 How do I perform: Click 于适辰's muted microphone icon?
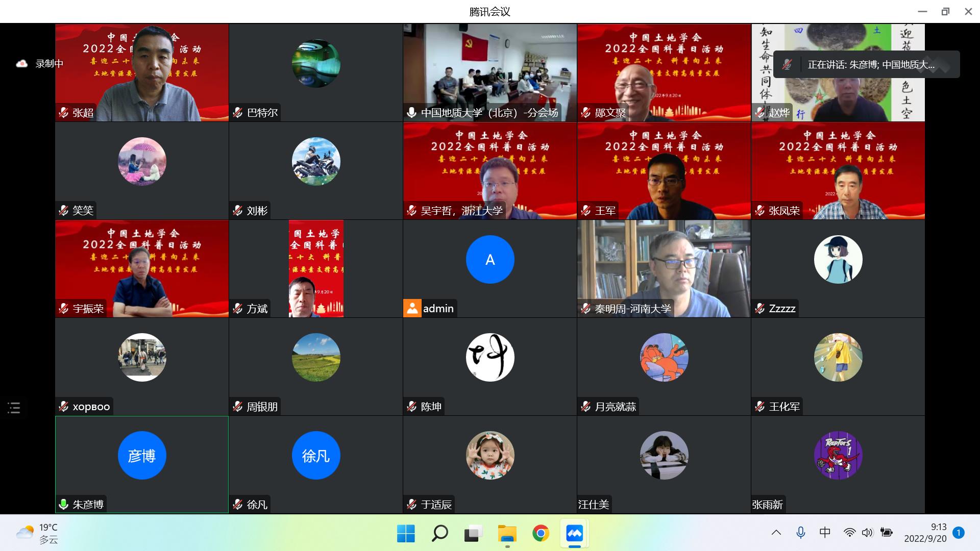[412, 505]
